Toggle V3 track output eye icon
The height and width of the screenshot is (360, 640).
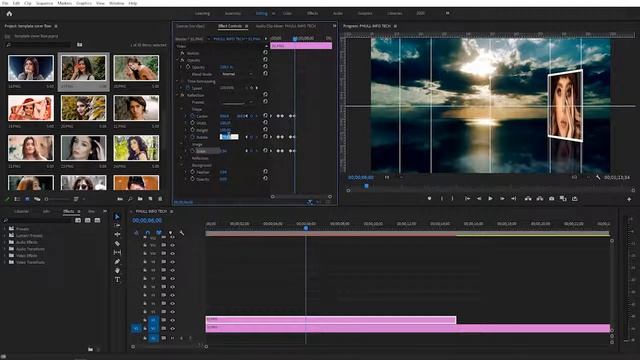click(x=172, y=312)
